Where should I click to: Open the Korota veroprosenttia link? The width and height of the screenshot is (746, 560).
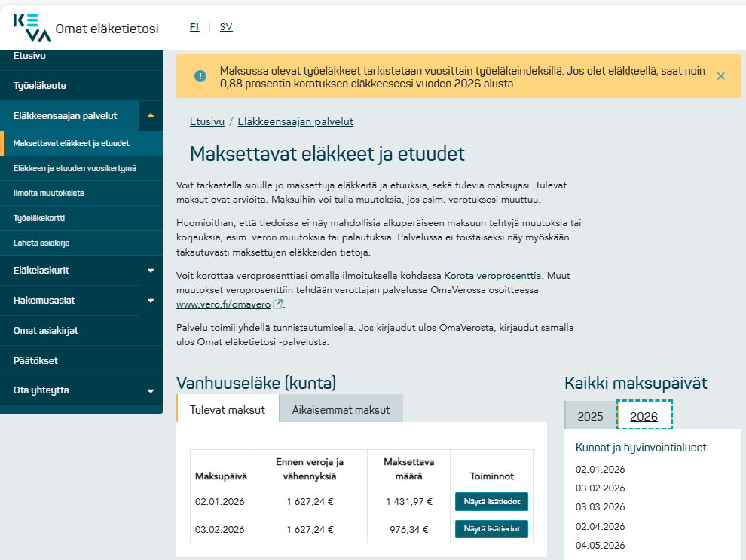[491, 276]
